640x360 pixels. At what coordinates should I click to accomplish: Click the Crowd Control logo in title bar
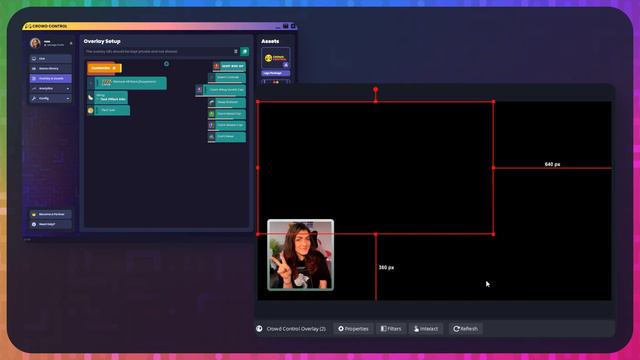click(x=46, y=26)
